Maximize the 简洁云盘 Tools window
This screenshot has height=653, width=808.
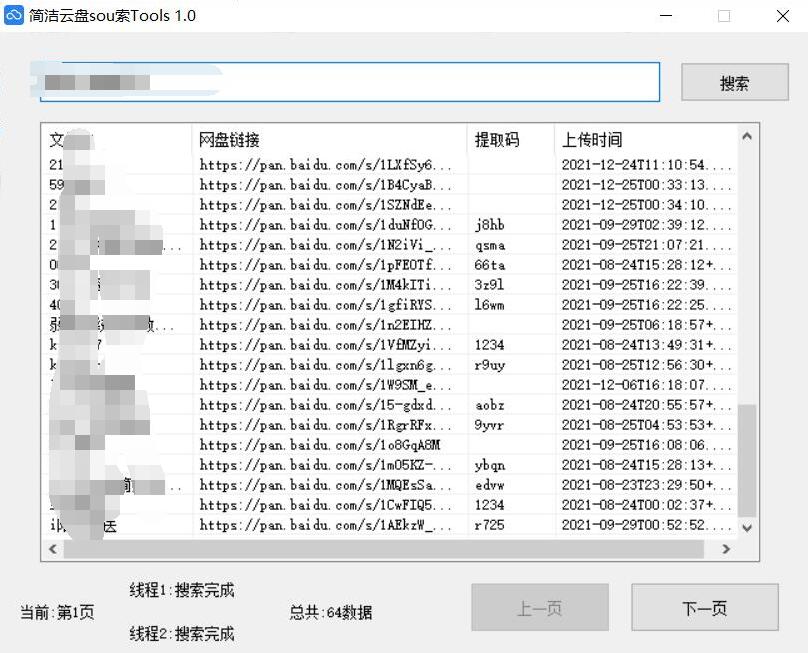(x=723, y=16)
